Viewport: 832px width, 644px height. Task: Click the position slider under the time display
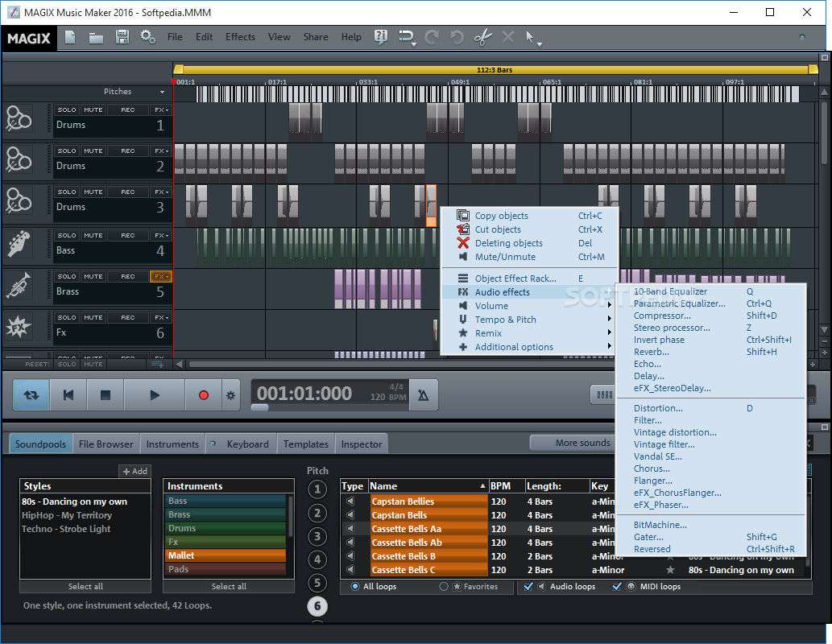(x=260, y=407)
